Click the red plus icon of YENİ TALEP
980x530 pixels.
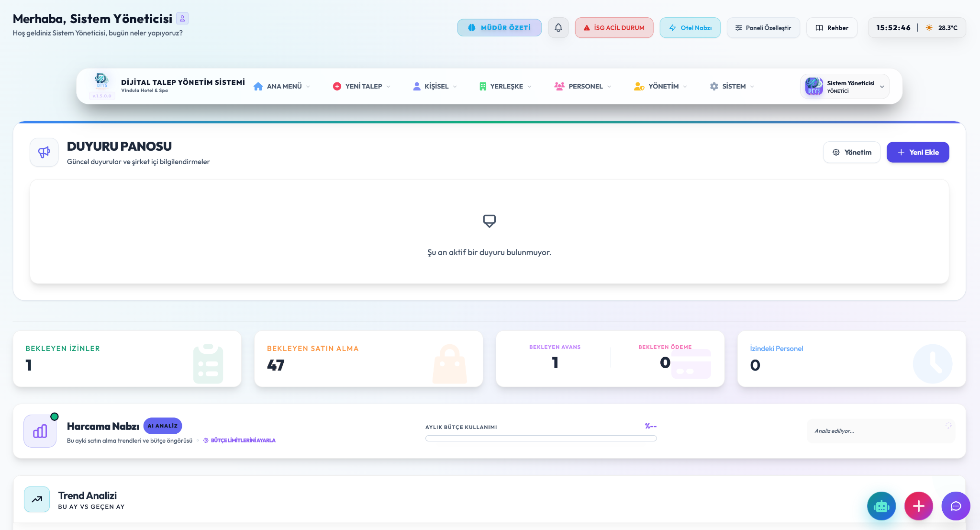[337, 86]
